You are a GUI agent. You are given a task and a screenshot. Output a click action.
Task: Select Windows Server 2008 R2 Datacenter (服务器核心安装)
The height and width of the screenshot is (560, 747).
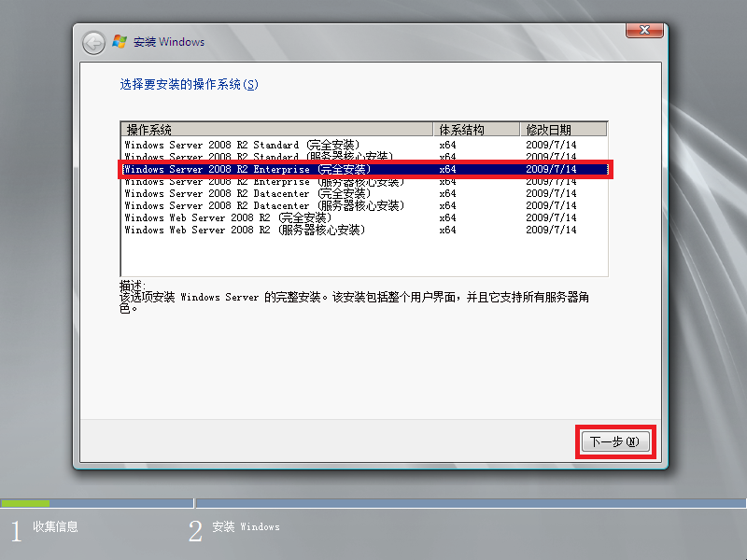(x=364, y=205)
